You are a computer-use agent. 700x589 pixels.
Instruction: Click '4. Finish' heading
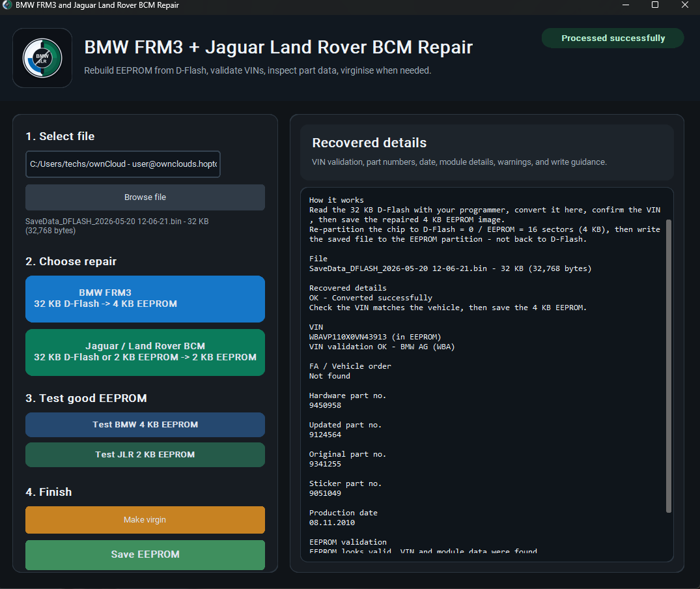point(49,492)
